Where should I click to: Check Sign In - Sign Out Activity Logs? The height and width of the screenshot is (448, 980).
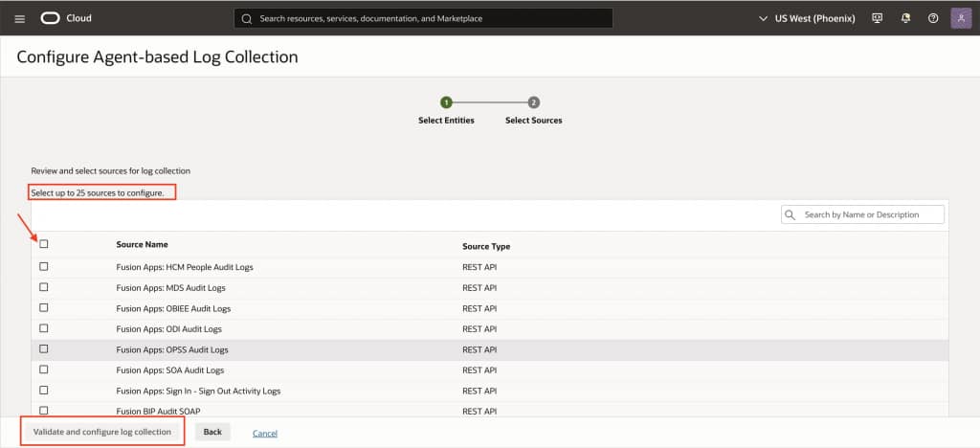pos(44,390)
